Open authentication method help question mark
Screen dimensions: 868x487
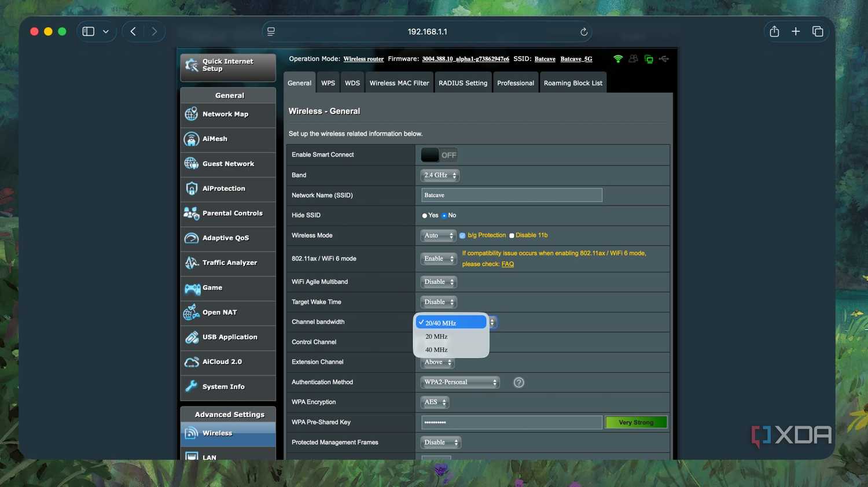(x=519, y=382)
